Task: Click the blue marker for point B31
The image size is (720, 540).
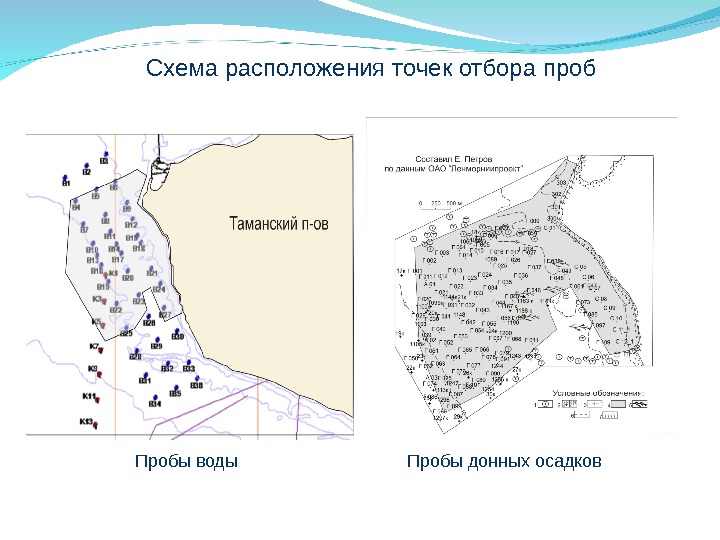Action: (x=146, y=375)
